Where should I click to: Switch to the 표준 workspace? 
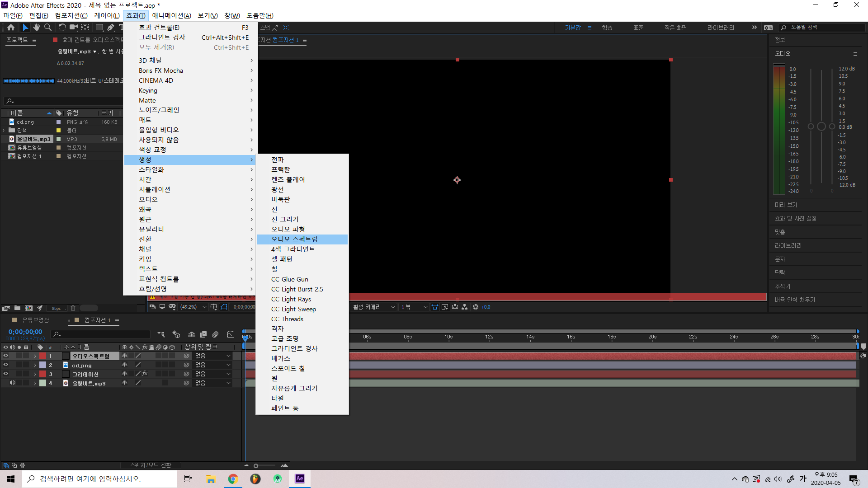(x=638, y=28)
